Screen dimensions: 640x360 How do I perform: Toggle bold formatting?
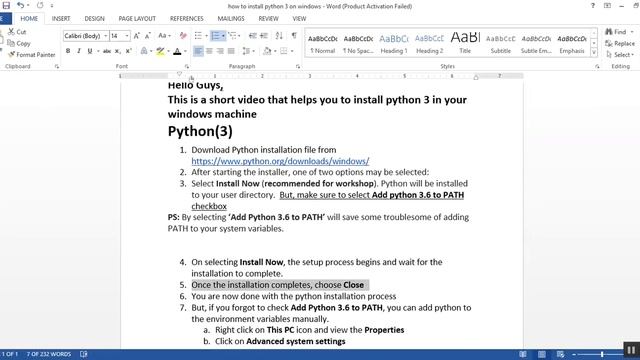point(68,51)
